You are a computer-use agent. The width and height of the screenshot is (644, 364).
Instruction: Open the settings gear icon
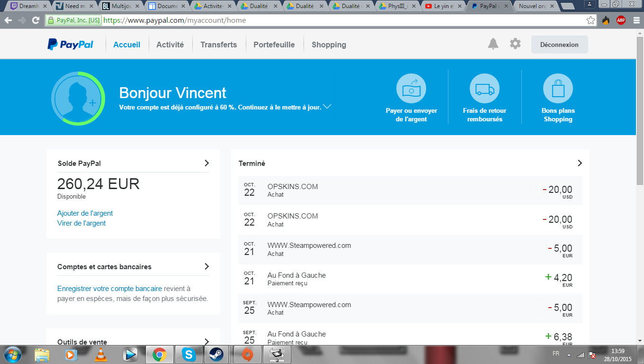[515, 44]
